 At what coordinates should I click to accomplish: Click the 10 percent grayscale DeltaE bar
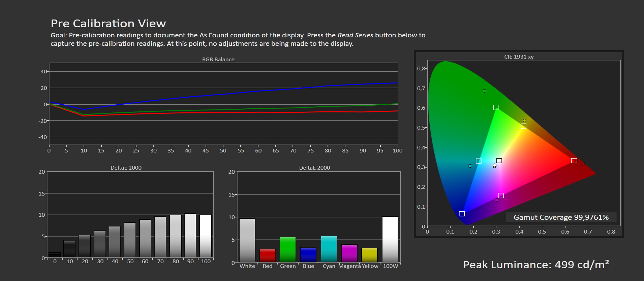point(69,249)
